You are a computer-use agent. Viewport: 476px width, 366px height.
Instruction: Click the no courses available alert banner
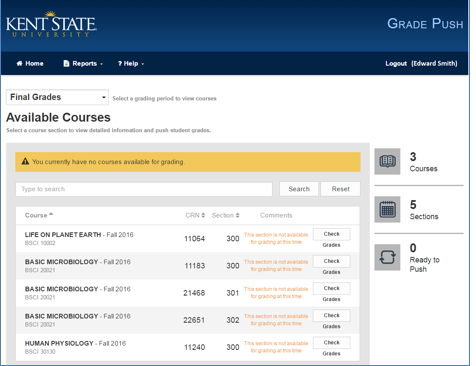pos(188,162)
